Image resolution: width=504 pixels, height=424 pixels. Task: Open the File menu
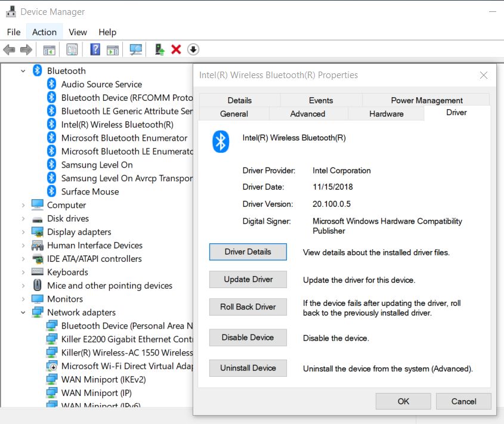(x=14, y=32)
